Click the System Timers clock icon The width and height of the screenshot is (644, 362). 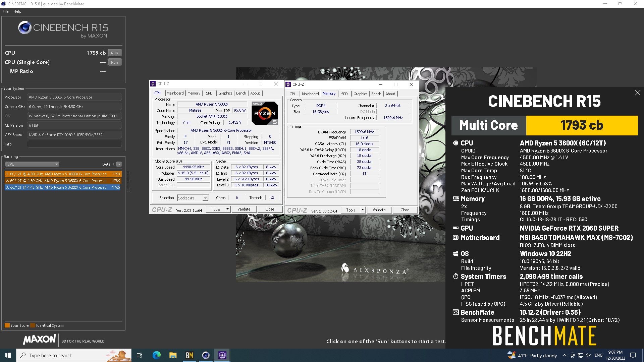click(455, 277)
